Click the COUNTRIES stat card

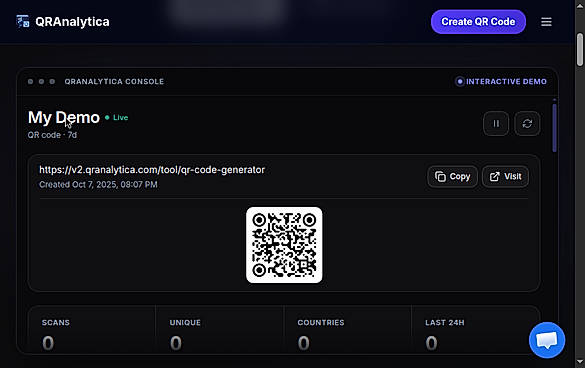tap(347, 330)
